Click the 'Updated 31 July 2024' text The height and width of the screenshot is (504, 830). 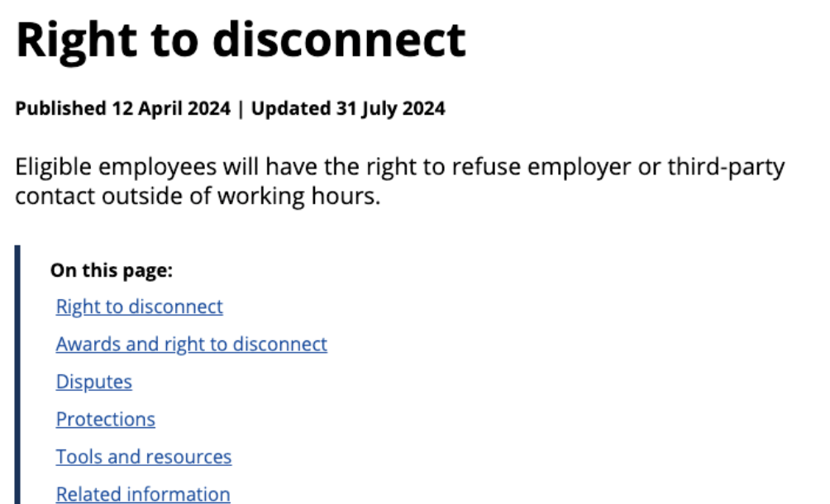click(x=348, y=108)
